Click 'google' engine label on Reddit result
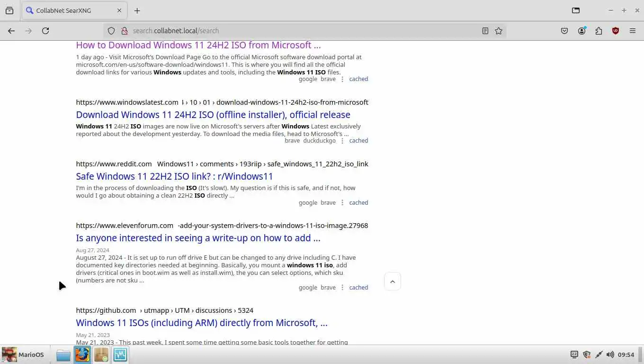Viewport: 644px width, 364px height. tap(308, 203)
